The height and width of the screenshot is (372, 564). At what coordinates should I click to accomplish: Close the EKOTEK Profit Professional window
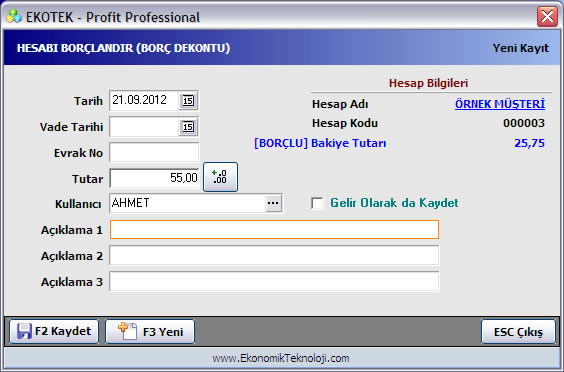click(547, 16)
